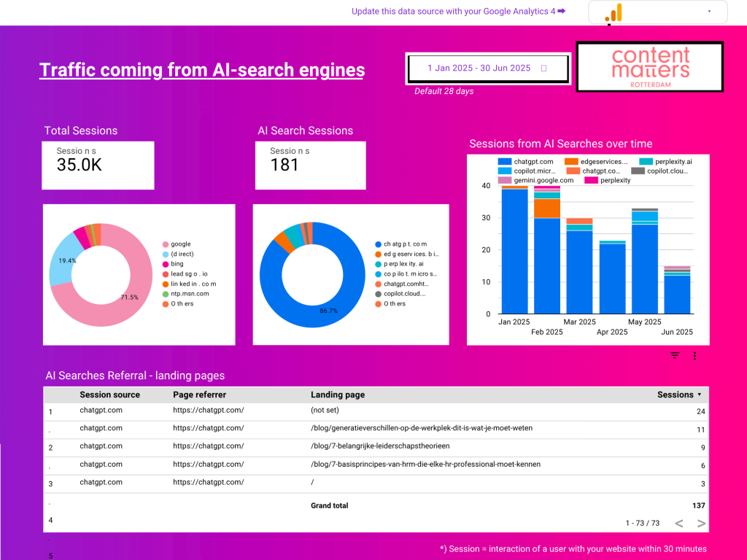Click the 1 - 73 / 73 pagination text
The width and height of the screenshot is (747, 560).
point(642,524)
